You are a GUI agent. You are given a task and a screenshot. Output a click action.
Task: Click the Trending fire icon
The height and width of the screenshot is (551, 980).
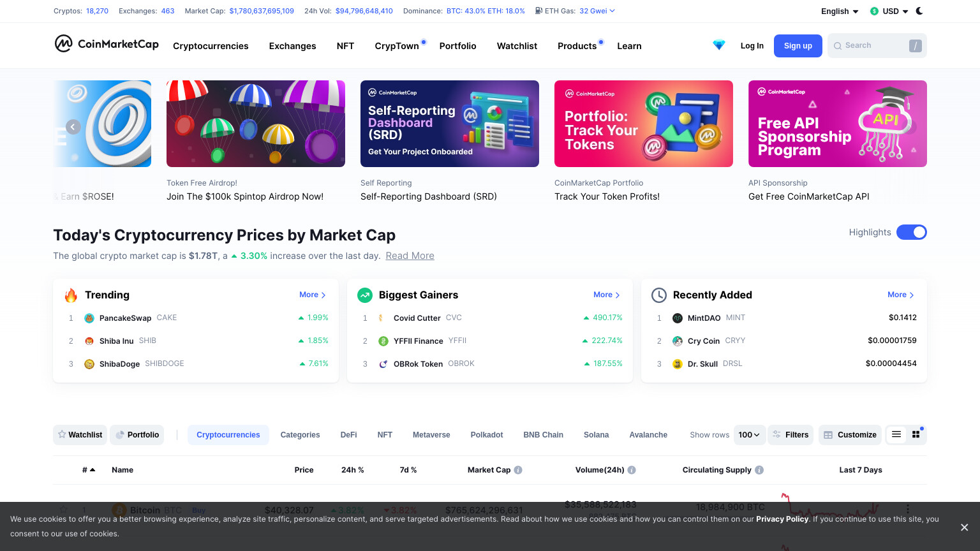pyautogui.click(x=71, y=295)
